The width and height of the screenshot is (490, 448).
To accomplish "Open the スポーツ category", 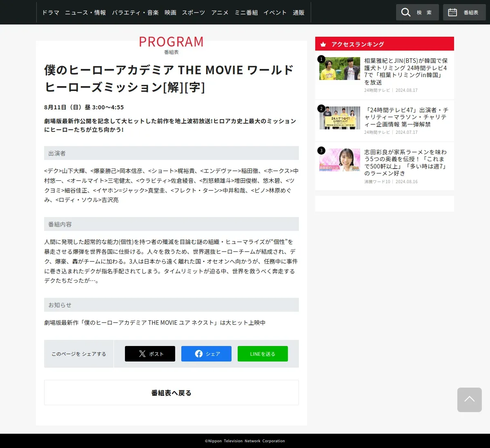I will (x=194, y=13).
